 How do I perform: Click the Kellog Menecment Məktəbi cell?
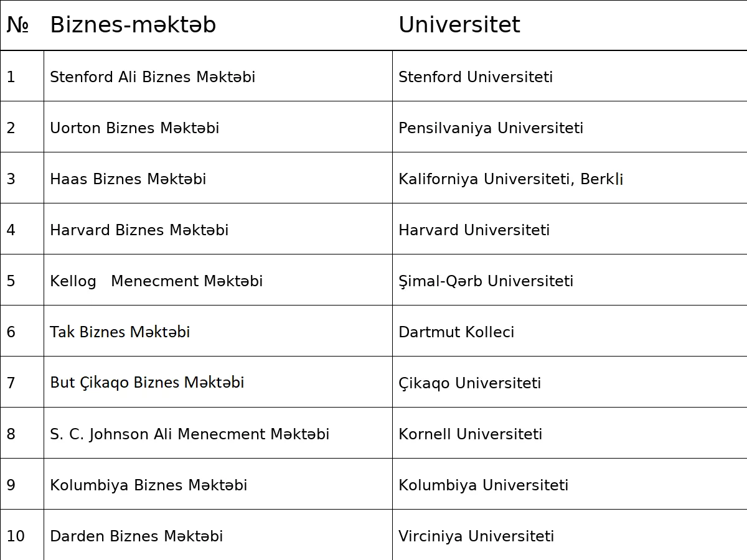click(x=156, y=281)
